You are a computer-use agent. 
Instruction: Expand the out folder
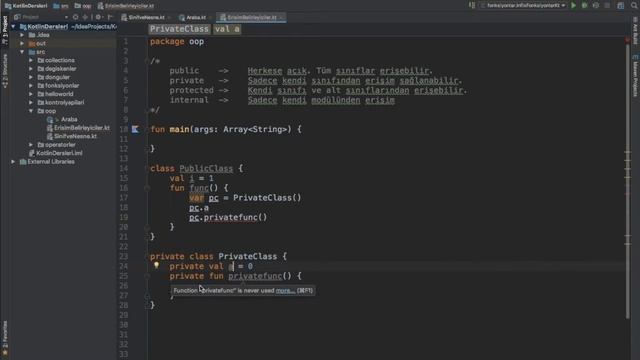tap(22, 43)
